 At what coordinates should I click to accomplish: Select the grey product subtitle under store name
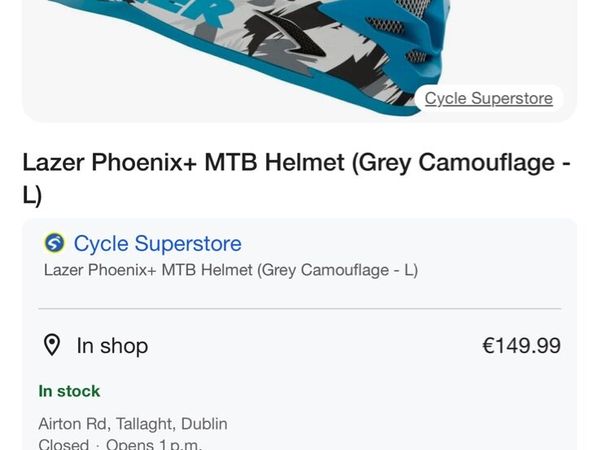(231, 270)
